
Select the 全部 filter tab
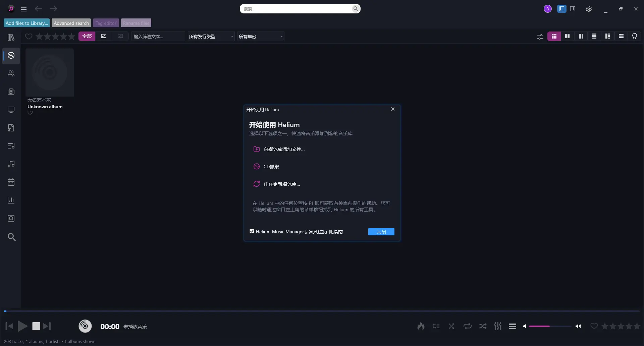click(87, 37)
